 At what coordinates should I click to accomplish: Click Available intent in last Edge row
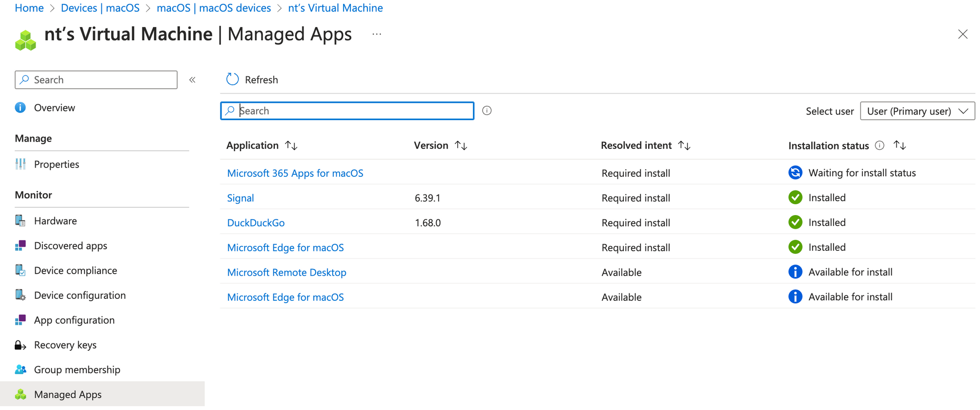tap(621, 297)
